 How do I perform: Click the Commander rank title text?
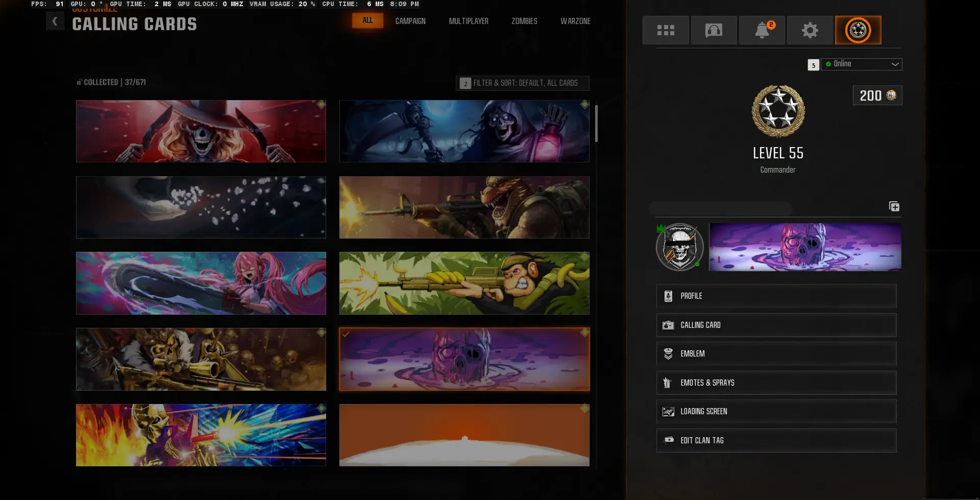[778, 170]
